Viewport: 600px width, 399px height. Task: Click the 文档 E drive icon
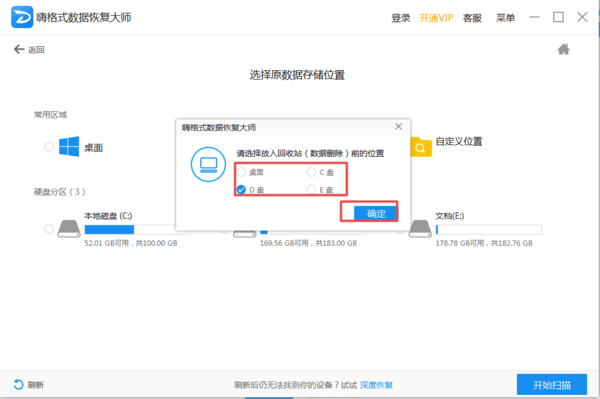[420, 228]
